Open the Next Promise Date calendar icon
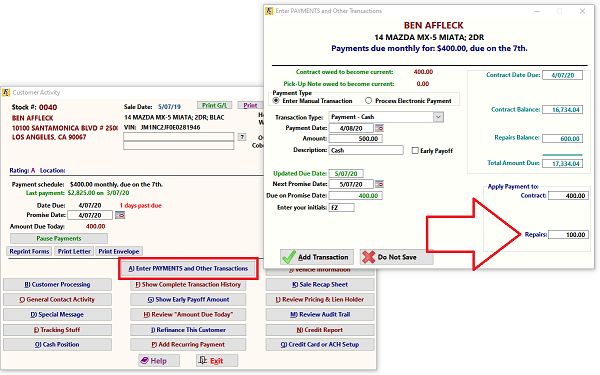Screen dimensions: 600x375 379,184
